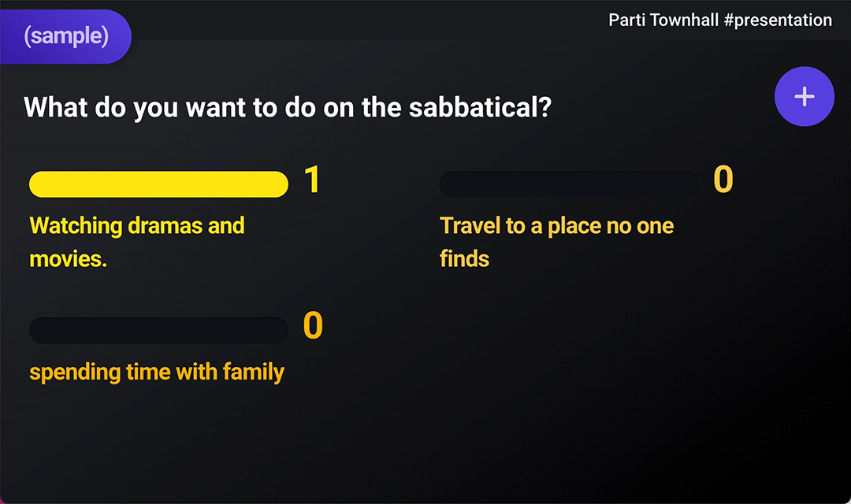Viewport: 851px width, 504px height.
Task: Select the poll question about the sabbatical
Action: pos(288,107)
